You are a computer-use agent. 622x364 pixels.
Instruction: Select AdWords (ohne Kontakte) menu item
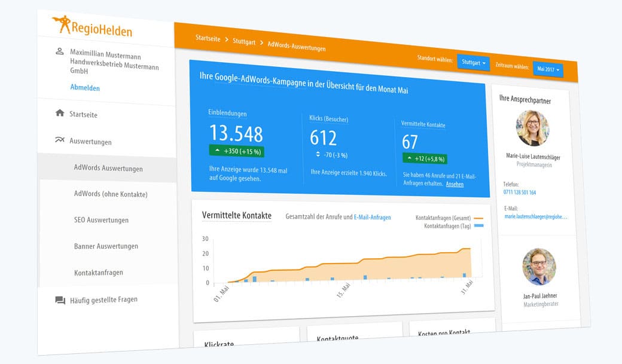point(111,194)
